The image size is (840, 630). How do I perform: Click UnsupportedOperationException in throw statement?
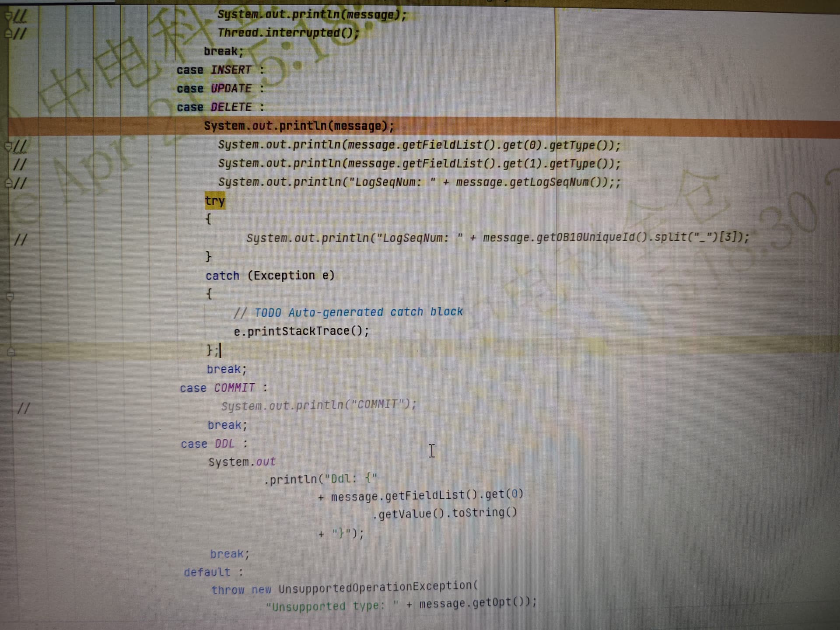tap(378, 587)
